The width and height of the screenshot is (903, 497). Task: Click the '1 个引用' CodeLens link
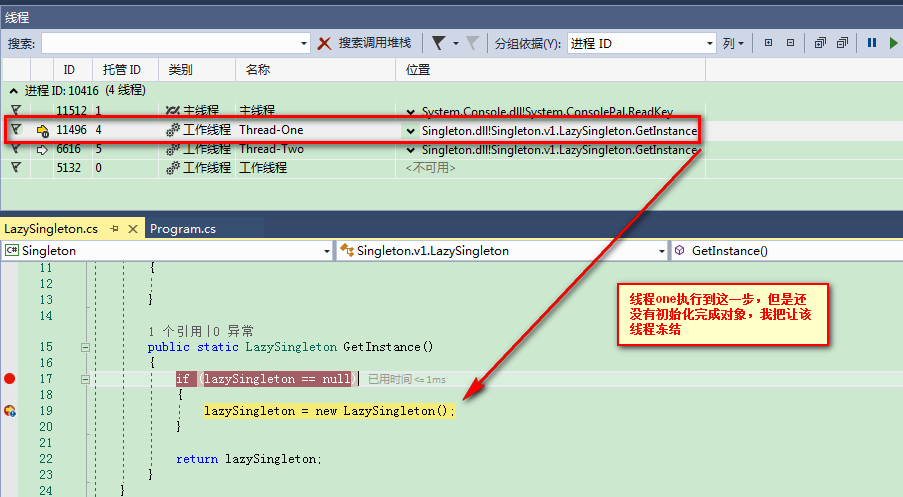pos(175,331)
